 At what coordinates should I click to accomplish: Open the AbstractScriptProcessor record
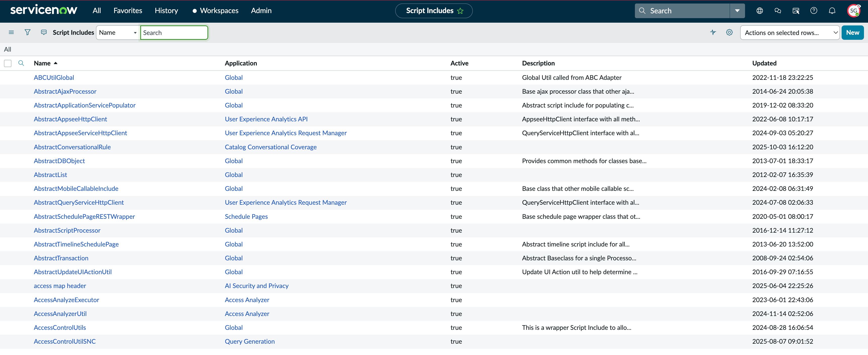click(67, 230)
